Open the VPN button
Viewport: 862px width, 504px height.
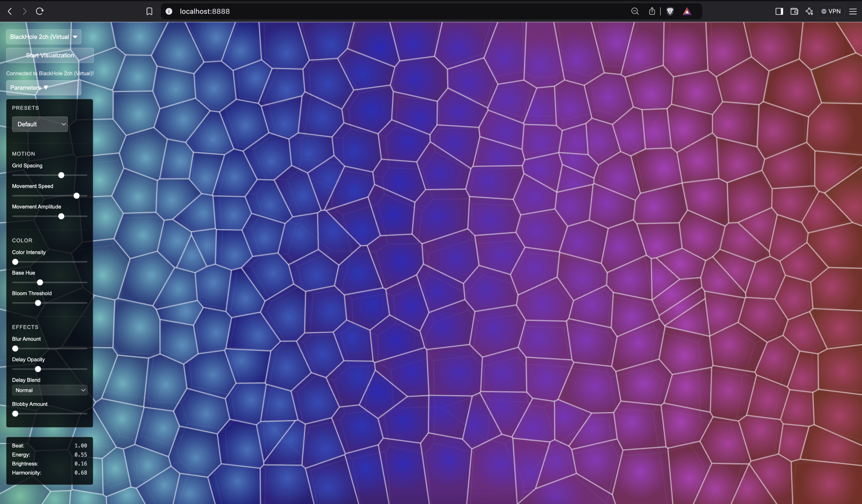pos(831,11)
